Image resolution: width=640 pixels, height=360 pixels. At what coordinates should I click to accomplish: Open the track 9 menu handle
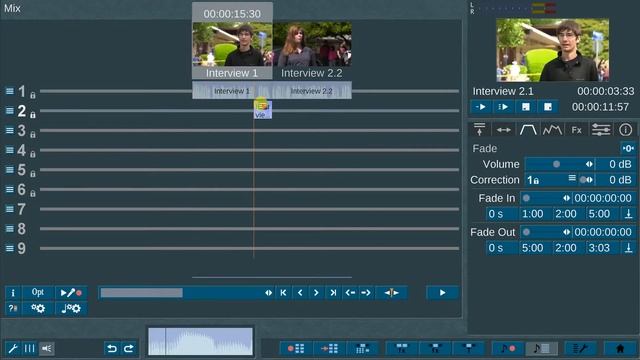click(x=10, y=248)
